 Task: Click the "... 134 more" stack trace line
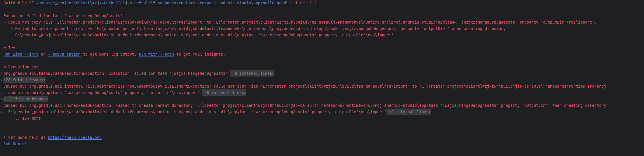(x=27, y=118)
